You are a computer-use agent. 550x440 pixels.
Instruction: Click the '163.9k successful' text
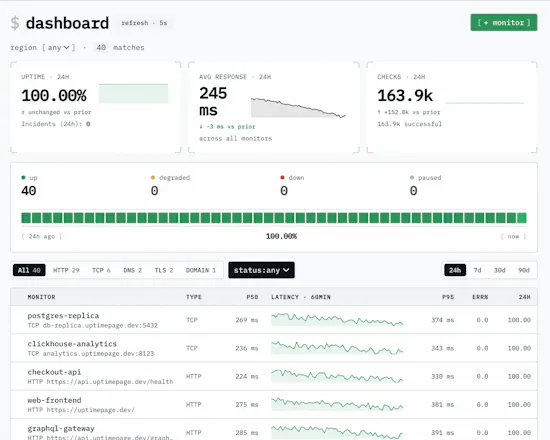click(409, 124)
